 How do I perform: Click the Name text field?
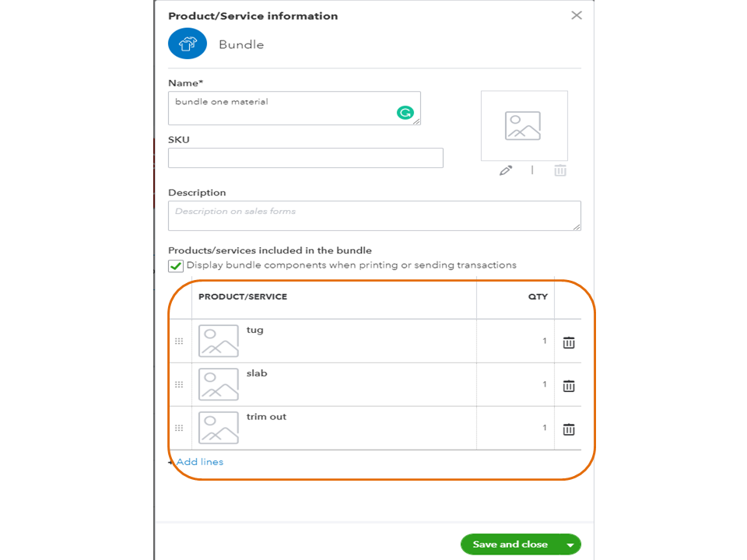pyautogui.click(x=284, y=107)
